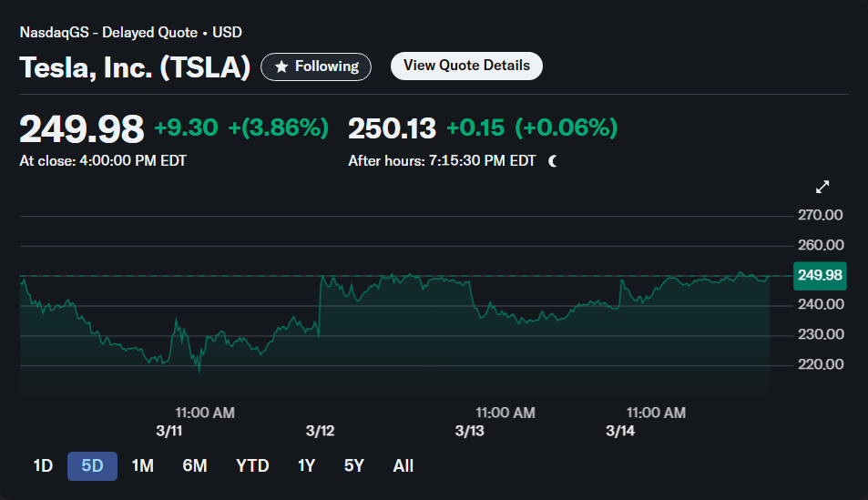Click the 230.00 axis label
The height and width of the screenshot is (500, 868).
pyautogui.click(x=821, y=334)
